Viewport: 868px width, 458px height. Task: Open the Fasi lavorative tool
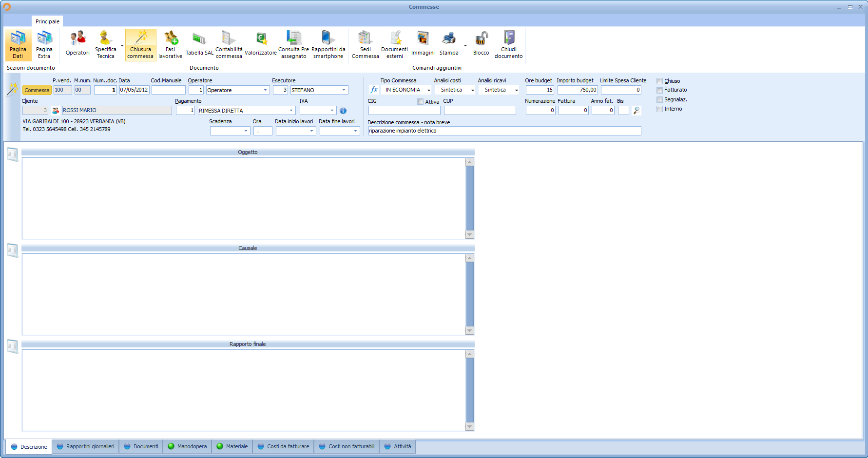point(170,44)
